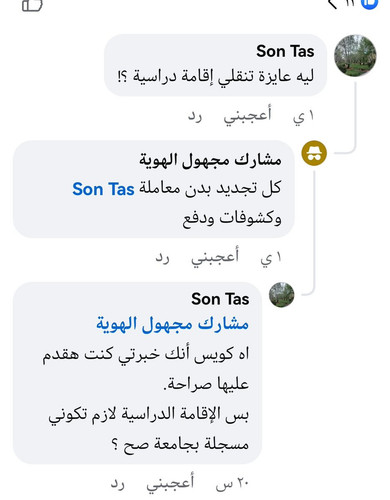390x500 pixels.
Task: Tap the blue like reaction icon at top
Action: tap(370, 3)
